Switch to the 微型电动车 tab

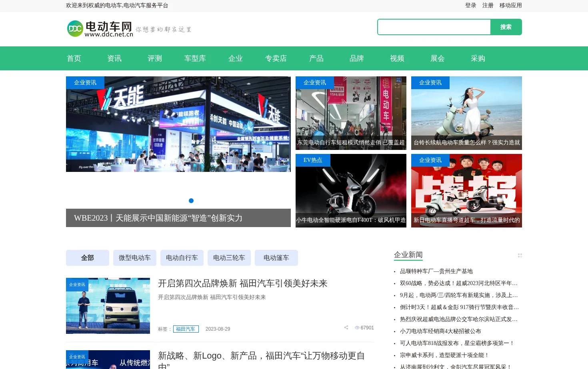135,258
